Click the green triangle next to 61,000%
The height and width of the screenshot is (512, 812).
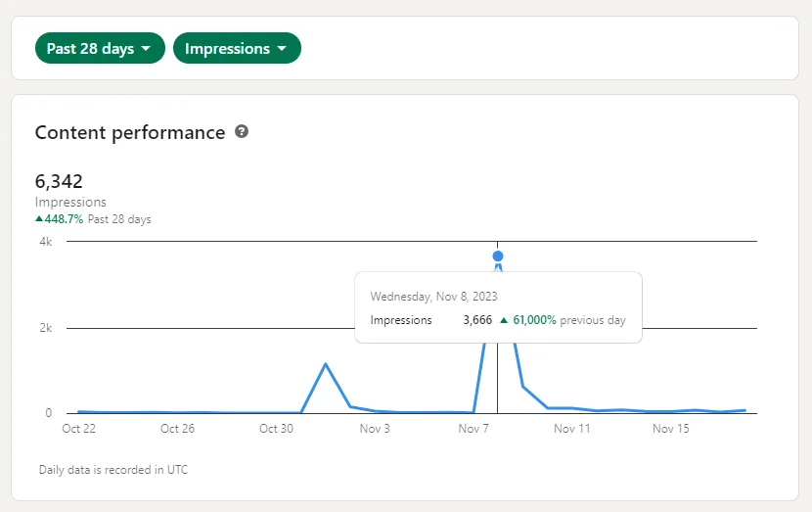click(x=503, y=320)
